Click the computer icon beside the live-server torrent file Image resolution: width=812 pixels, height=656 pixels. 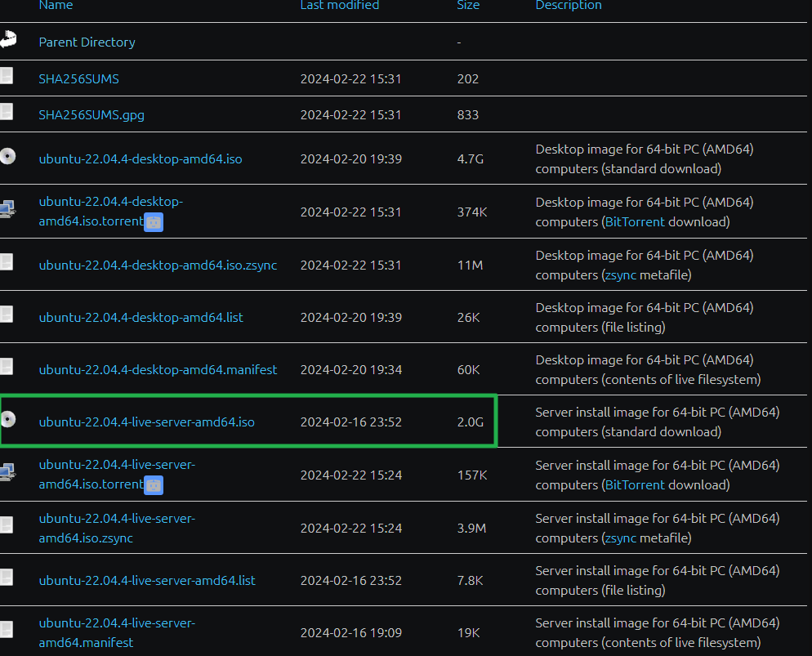pyautogui.click(x=7, y=472)
